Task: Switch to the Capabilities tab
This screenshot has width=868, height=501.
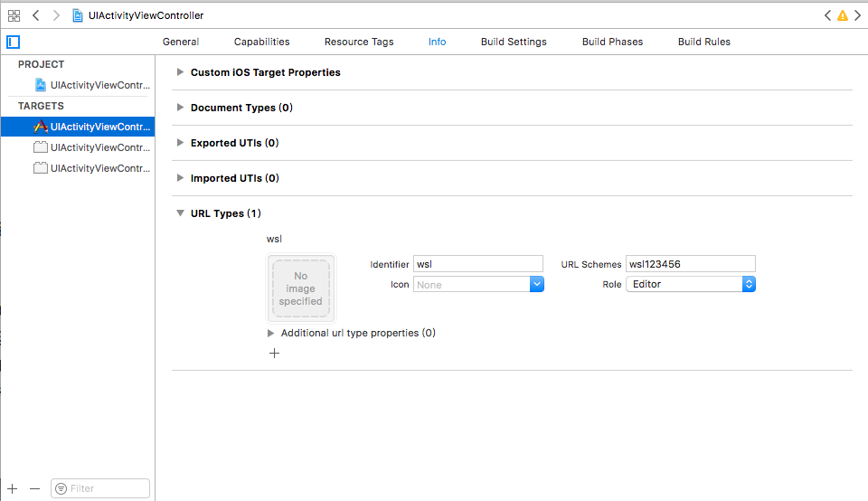Action: pos(262,43)
